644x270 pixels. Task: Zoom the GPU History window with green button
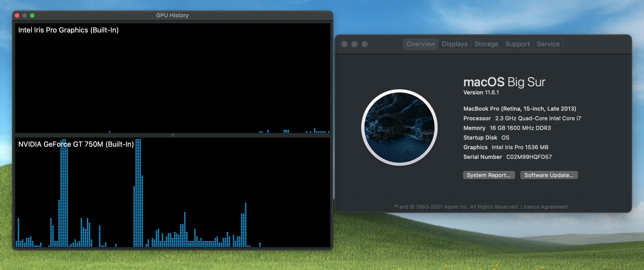tap(32, 15)
